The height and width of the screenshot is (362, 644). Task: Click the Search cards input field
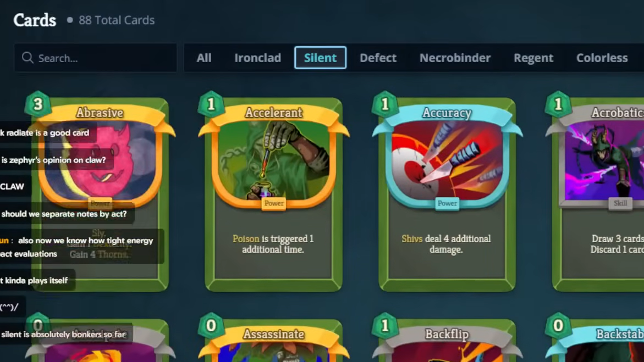click(x=95, y=58)
